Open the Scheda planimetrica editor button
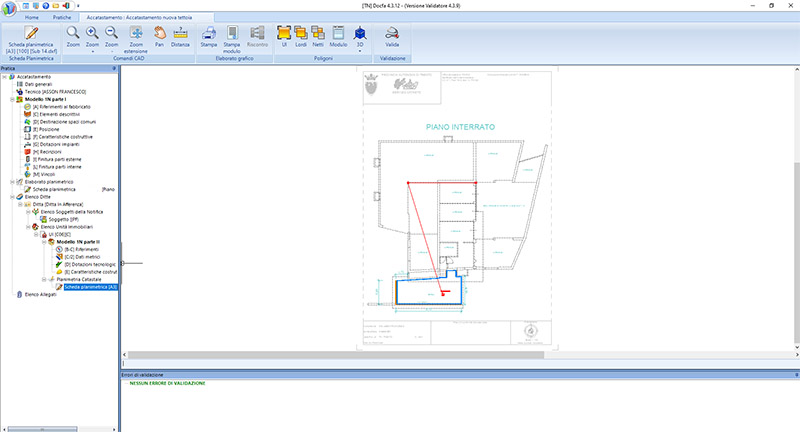800x432 pixels. [31, 39]
